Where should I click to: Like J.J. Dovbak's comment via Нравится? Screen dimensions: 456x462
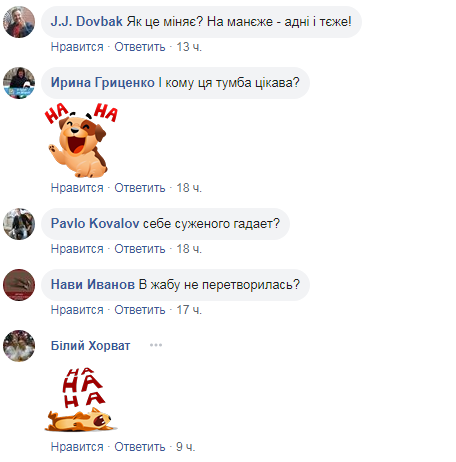tap(77, 47)
